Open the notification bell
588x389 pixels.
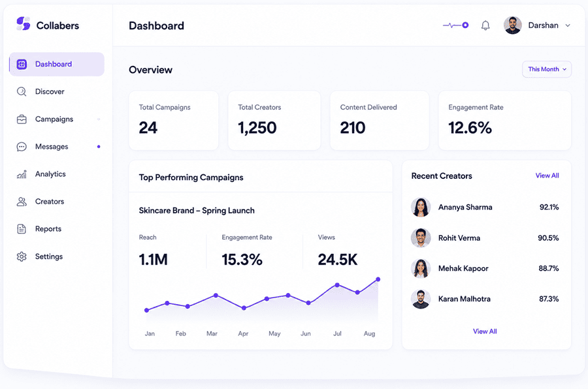(485, 25)
